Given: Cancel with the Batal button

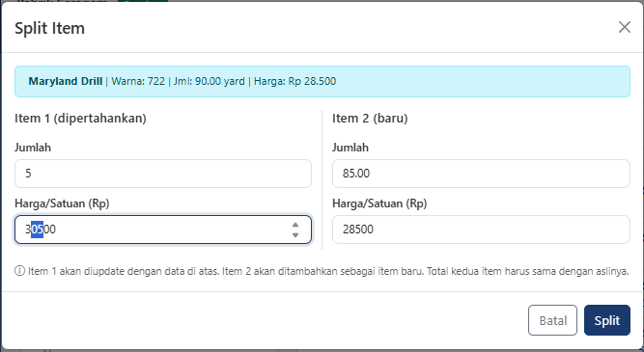Looking at the screenshot, I should point(552,320).
